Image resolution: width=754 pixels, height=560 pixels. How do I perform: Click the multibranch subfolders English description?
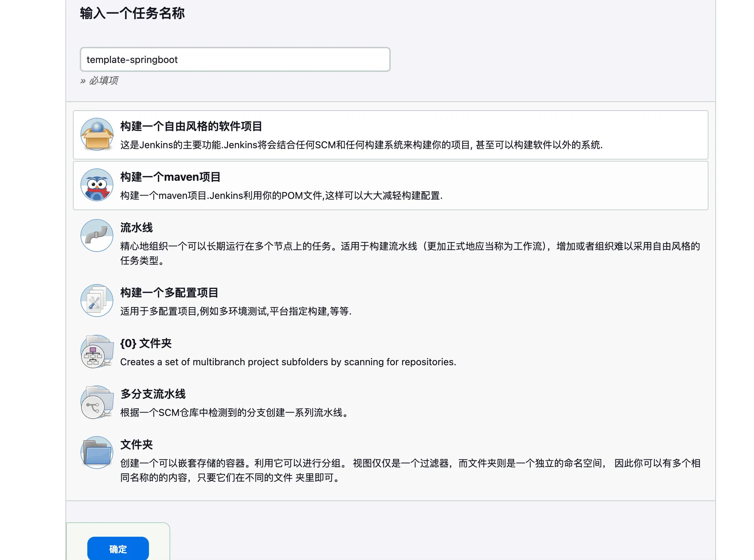point(288,362)
